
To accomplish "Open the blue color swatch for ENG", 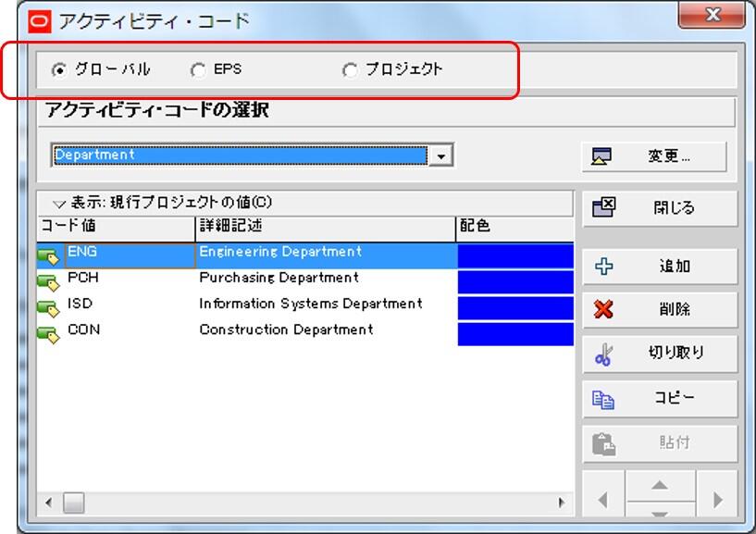I will [x=515, y=256].
